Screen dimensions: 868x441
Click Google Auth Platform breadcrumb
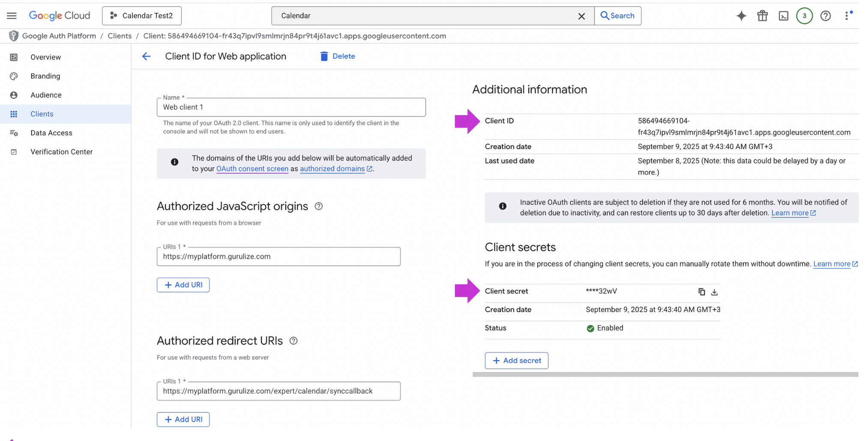[59, 36]
